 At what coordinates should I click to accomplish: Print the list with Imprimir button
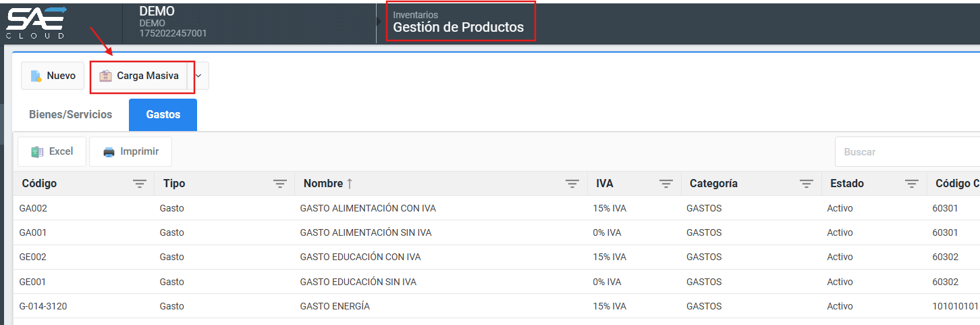click(x=130, y=151)
